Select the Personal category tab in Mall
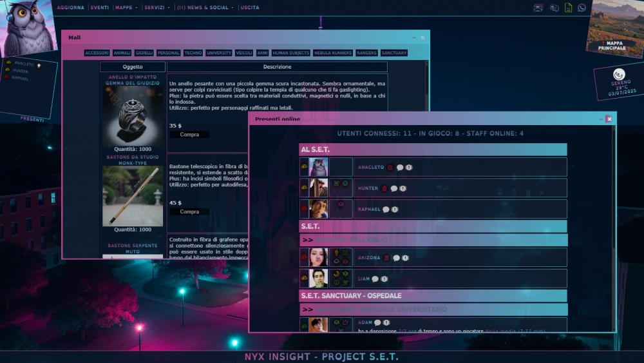The height and width of the screenshot is (363, 644). pyautogui.click(x=168, y=53)
